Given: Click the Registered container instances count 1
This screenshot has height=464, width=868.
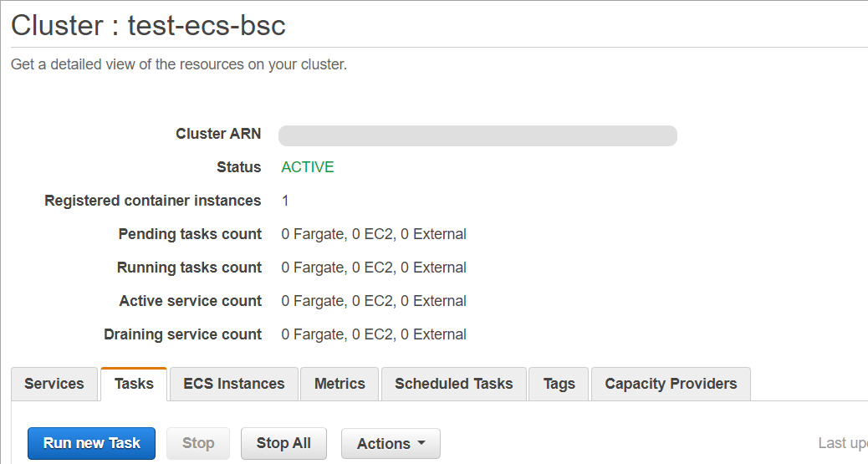Looking at the screenshot, I should pyautogui.click(x=285, y=201).
